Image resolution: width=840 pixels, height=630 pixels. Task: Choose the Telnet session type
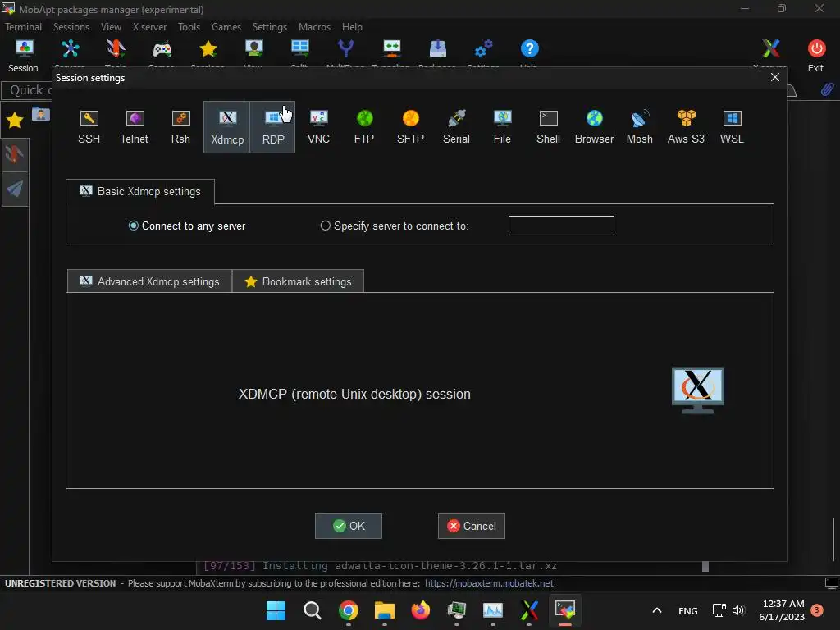134,127
